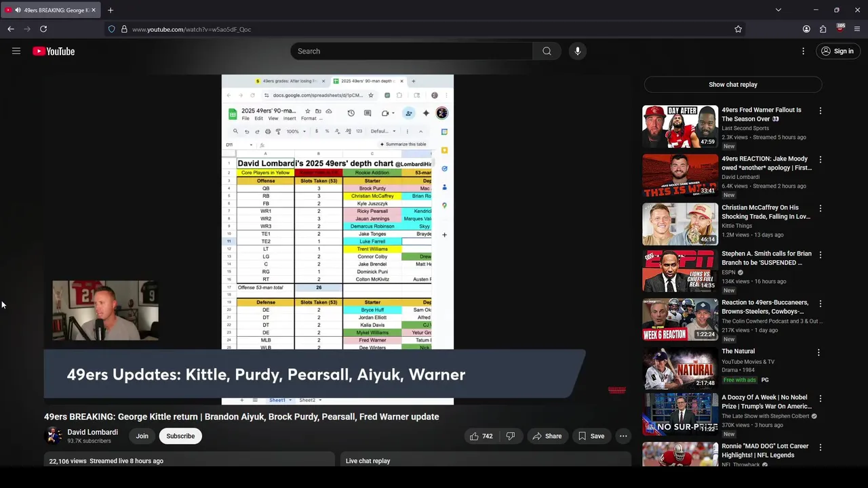Open options menu for Stephen A. Smith video
The width and height of the screenshot is (868, 488).
[820, 255]
